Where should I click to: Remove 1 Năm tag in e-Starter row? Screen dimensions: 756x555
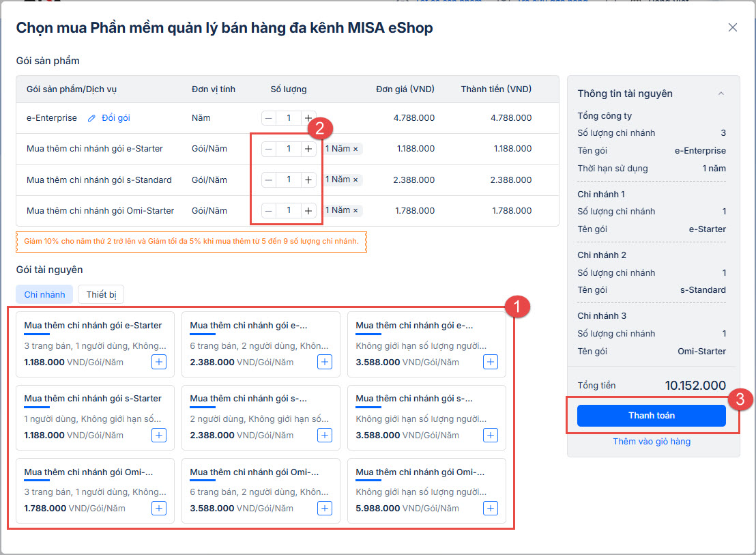click(355, 149)
